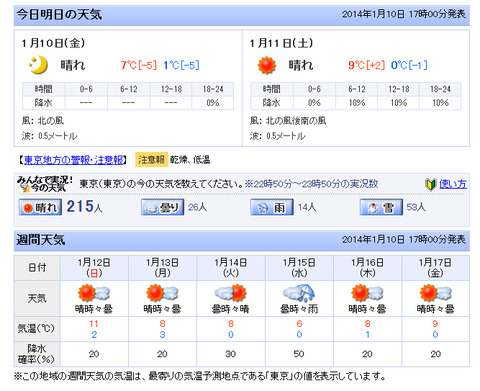Report weather as 雪 button
The height and width of the screenshot is (391, 480).
coord(381,207)
